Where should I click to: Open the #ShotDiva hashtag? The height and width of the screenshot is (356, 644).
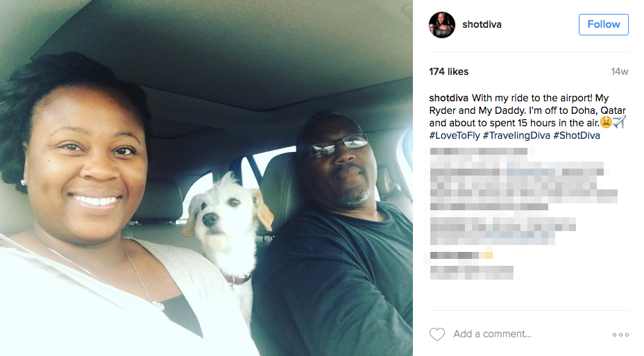pyautogui.click(x=576, y=135)
